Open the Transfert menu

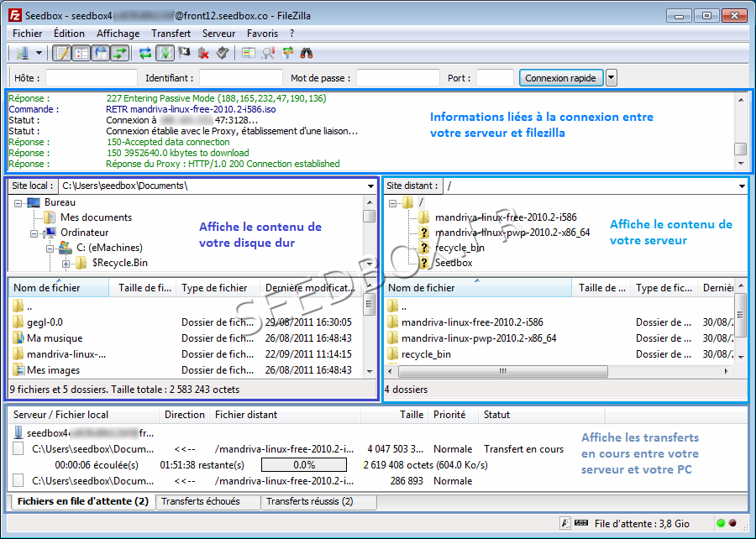pos(171,33)
